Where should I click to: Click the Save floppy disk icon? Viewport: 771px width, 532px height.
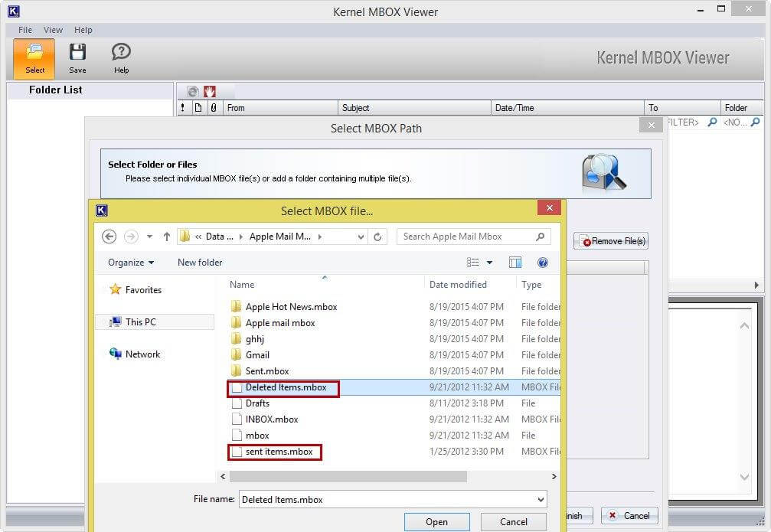pos(77,52)
